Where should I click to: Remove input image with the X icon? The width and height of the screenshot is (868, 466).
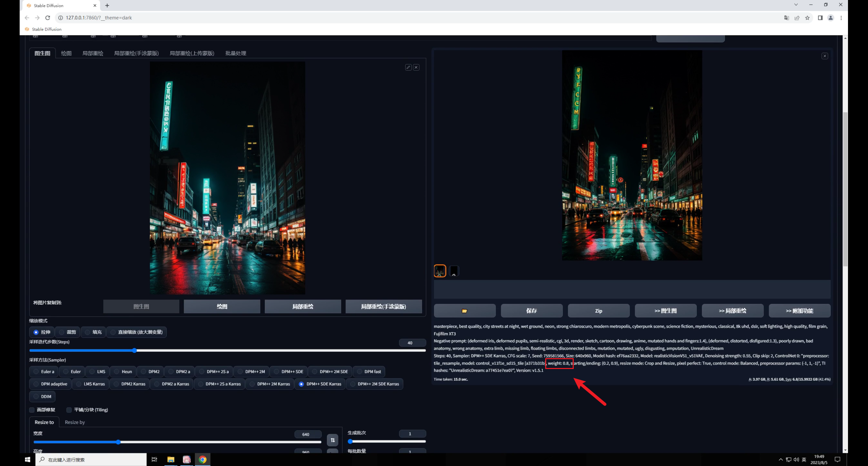(x=416, y=67)
